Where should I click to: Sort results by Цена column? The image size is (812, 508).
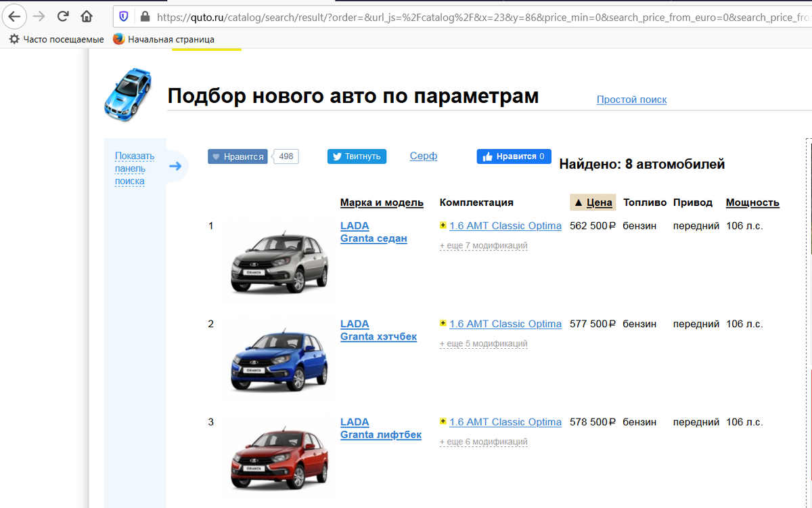coord(593,203)
